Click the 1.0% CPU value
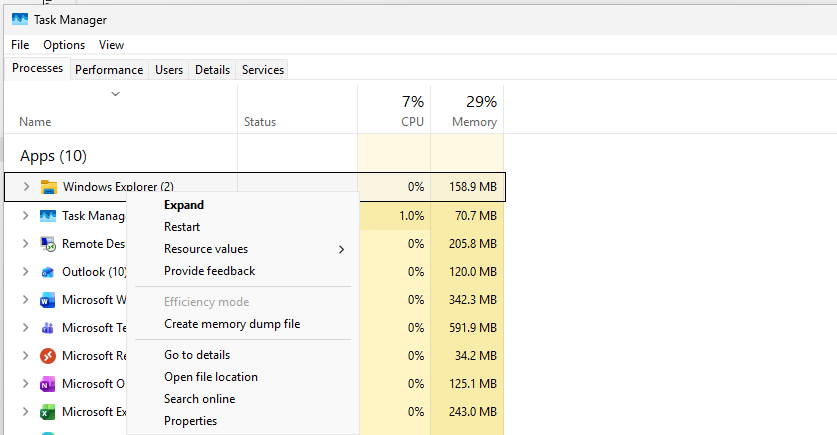Viewport: 837px width, 435px height. pyautogui.click(x=412, y=216)
